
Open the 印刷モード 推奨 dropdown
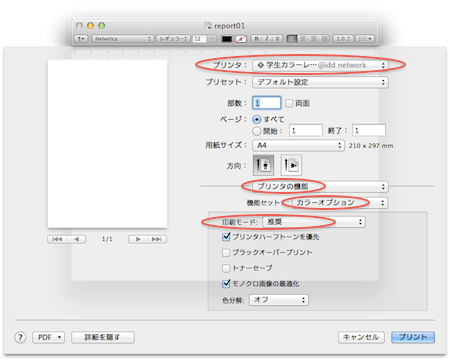click(314, 222)
